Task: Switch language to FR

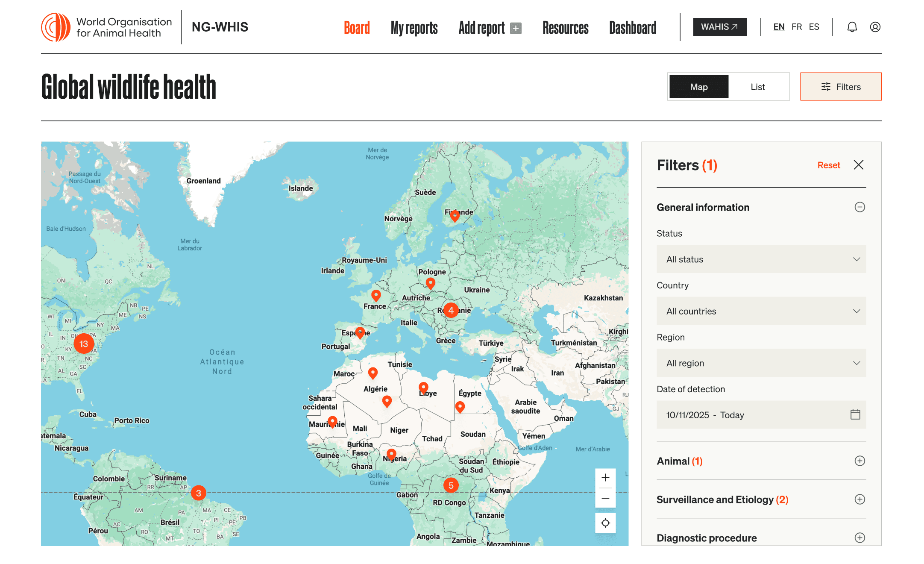Action: [x=796, y=27]
